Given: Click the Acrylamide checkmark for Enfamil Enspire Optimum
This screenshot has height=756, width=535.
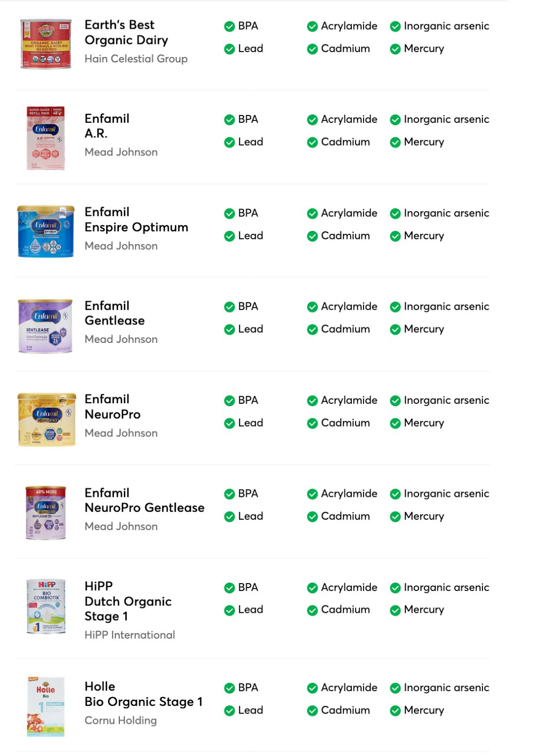Looking at the screenshot, I should (x=312, y=214).
